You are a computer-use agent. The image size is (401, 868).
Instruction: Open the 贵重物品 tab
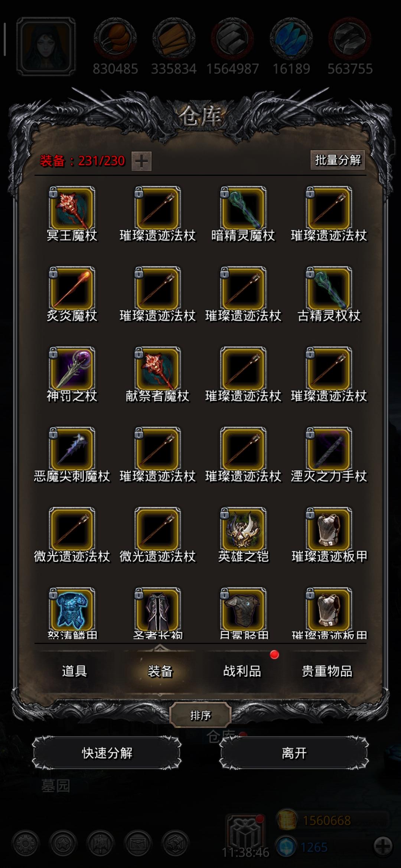(327, 671)
